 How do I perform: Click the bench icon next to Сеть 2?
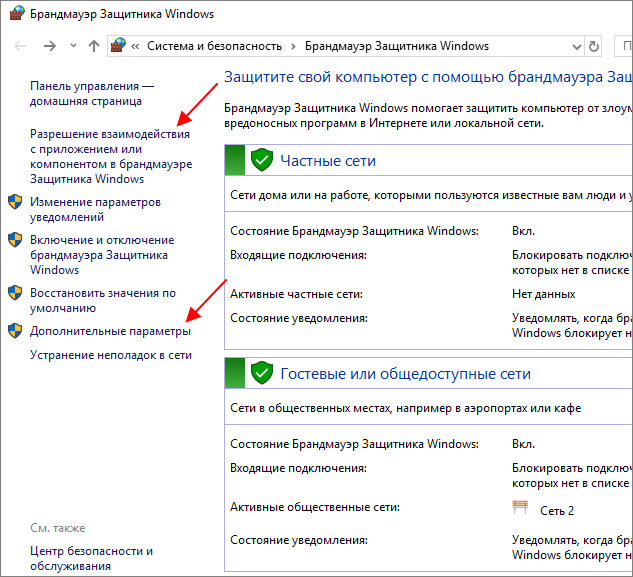coord(520,507)
